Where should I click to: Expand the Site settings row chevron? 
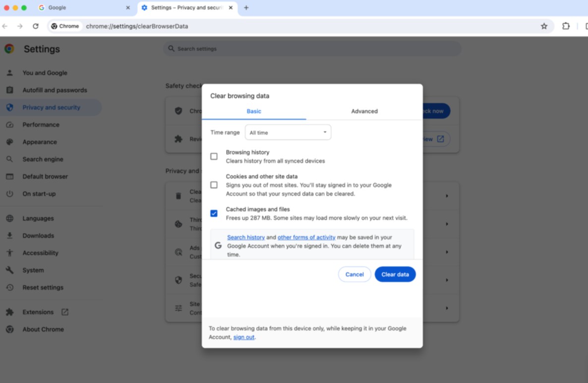click(x=446, y=308)
